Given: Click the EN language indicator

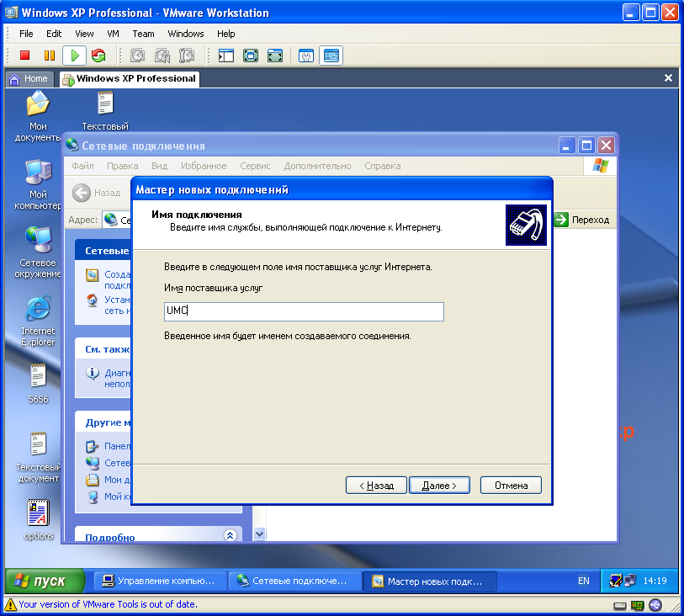Looking at the screenshot, I should pyautogui.click(x=583, y=581).
